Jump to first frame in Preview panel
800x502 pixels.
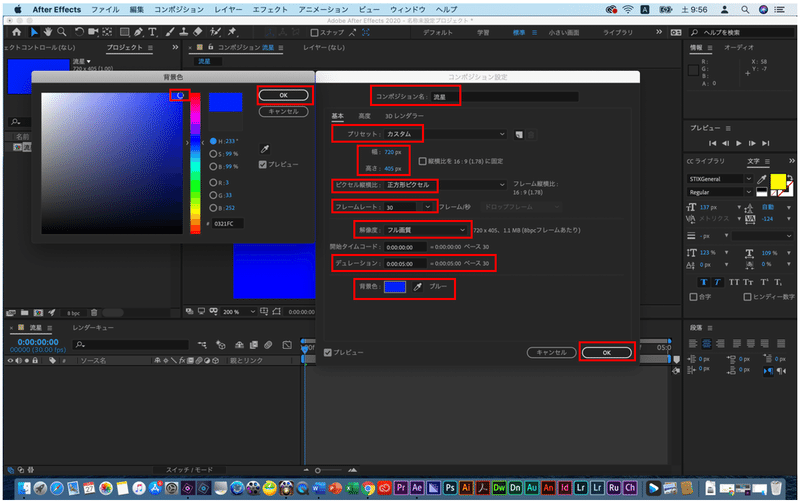coord(712,143)
